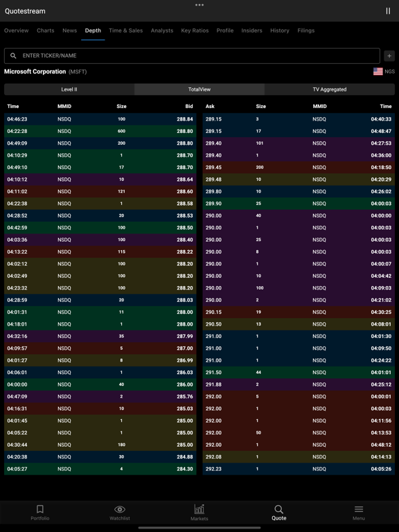The image size is (399, 532).
Task: Click bid-side MMID column header
Action: pos(64,106)
